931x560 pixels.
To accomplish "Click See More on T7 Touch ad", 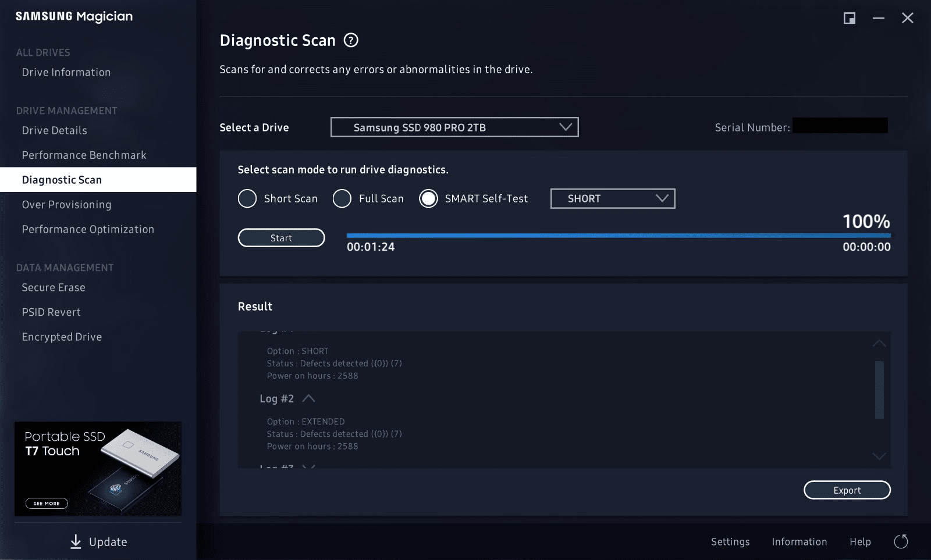I will click(x=47, y=503).
